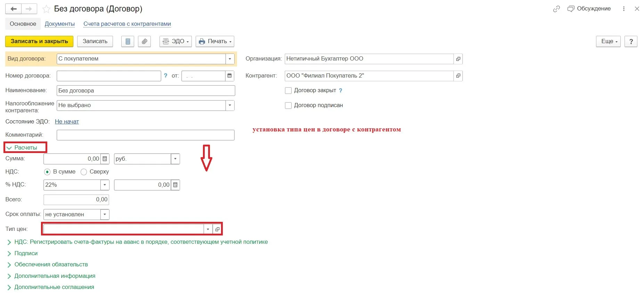Open the three-dot more options menu
This screenshot has width=644, height=298.
pyautogui.click(x=624, y=9)
